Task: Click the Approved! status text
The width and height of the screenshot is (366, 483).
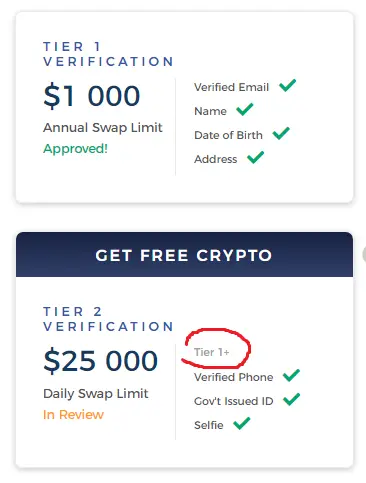Action: point(76,149)
